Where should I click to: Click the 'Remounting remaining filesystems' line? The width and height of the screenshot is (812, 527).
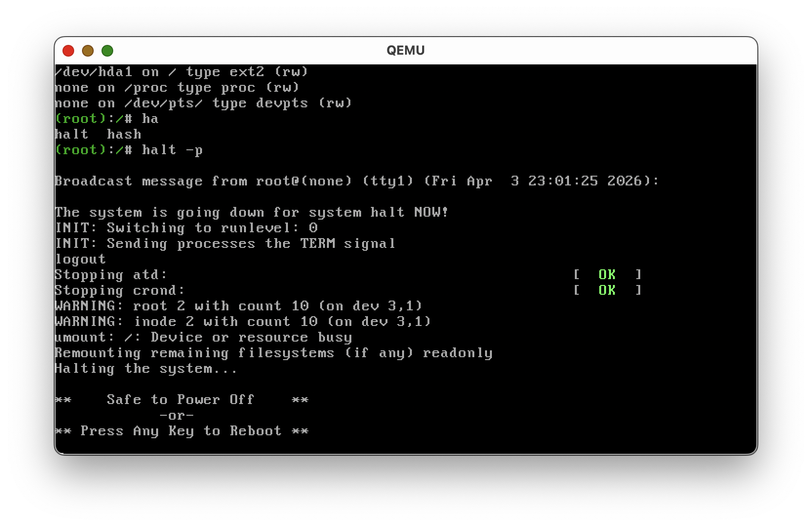point(273,353)
